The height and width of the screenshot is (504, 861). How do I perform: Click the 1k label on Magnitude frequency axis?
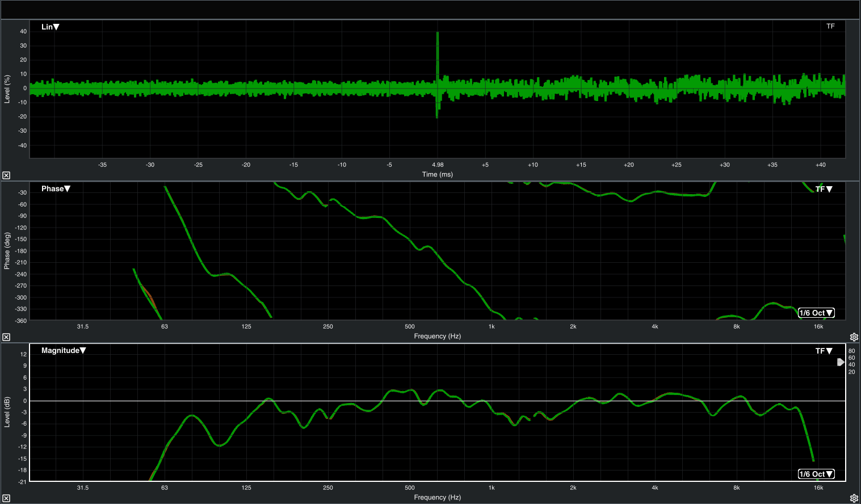pos(492,488)
